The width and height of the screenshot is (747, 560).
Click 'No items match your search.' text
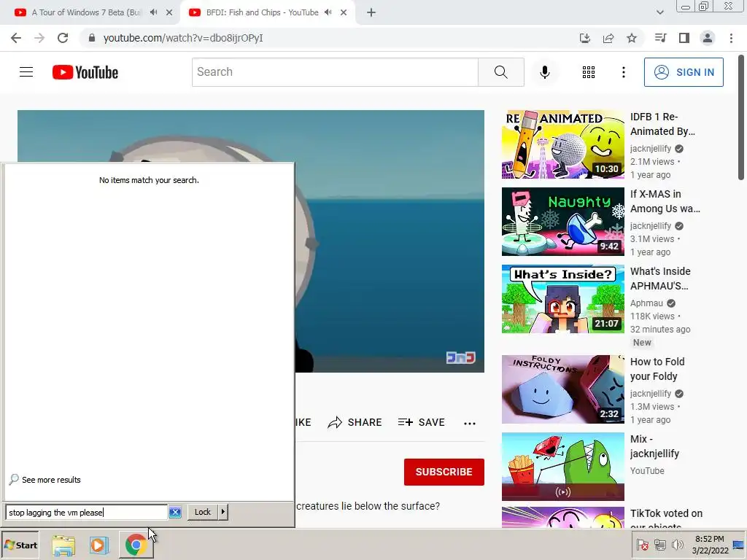[x=149, y=180]
